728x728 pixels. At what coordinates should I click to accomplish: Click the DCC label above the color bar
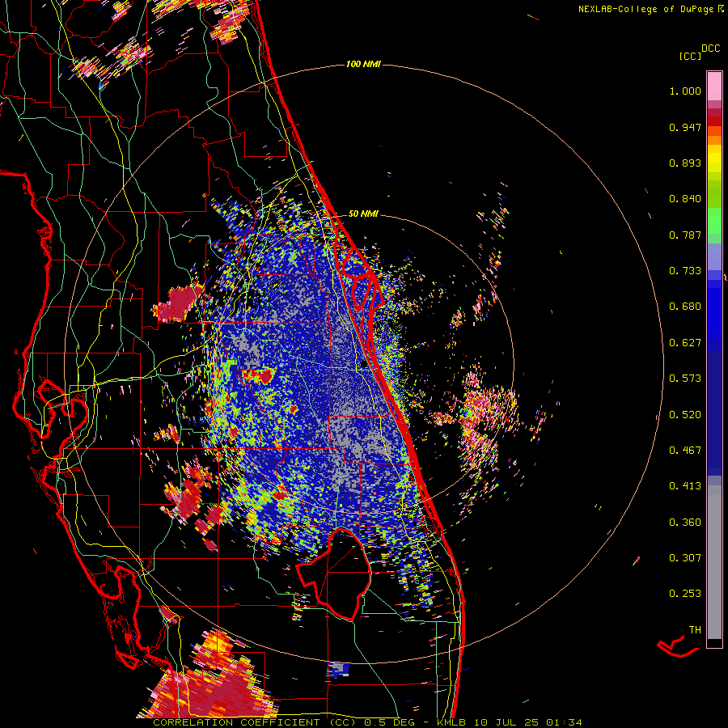click(x=711, y=49)
